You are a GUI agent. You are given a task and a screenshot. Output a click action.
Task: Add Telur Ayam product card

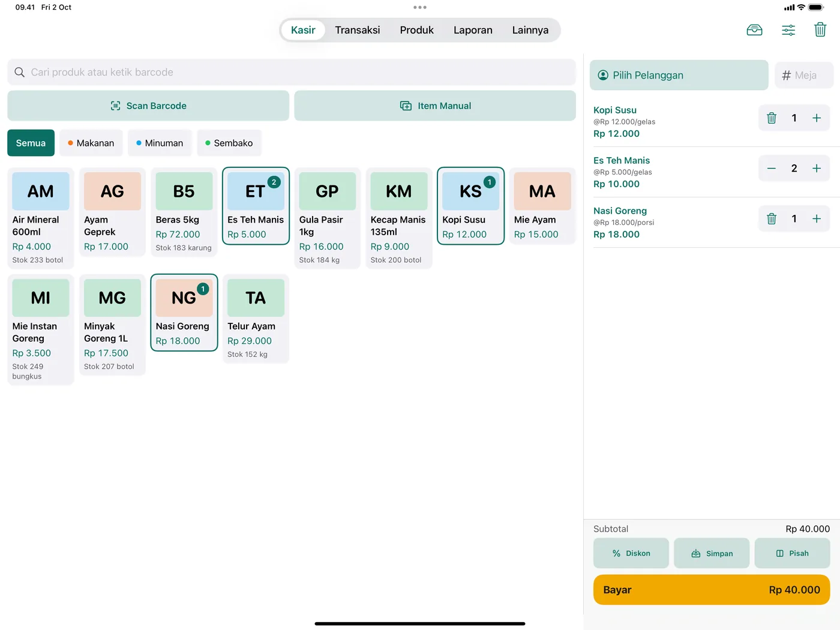(256, 319)
